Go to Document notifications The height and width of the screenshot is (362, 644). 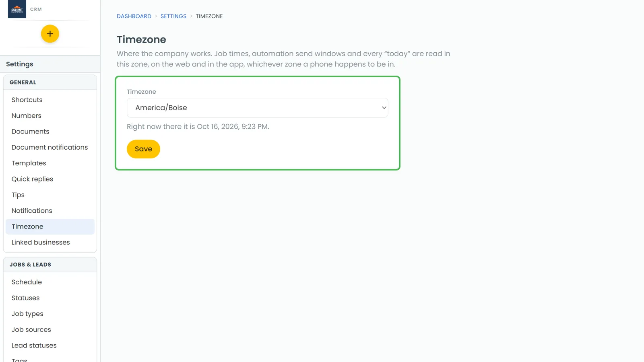click(x=50, y=147)
